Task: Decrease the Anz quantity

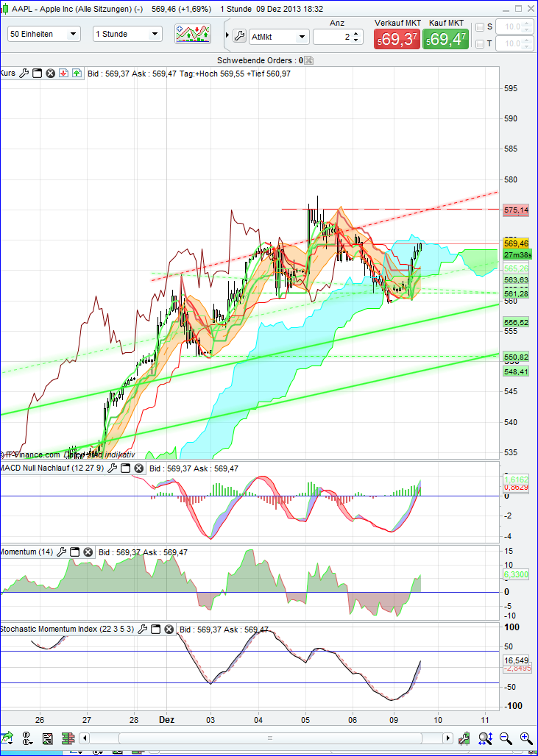Action: tap(355, 40)
